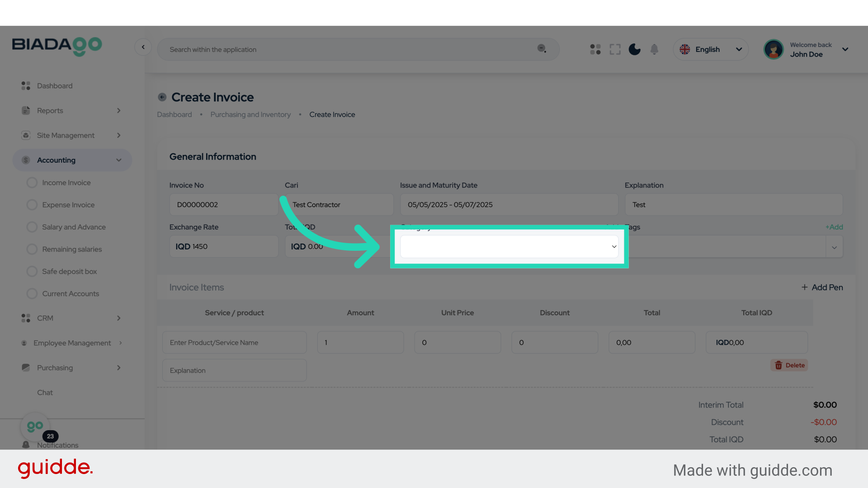
Task: Go to Purchasing and Inventory breadcrumb
Action: click(x=250, y=114)
